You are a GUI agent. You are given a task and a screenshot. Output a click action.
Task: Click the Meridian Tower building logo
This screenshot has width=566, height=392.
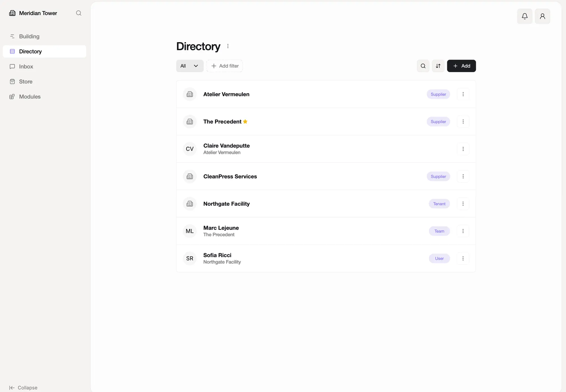12,13
